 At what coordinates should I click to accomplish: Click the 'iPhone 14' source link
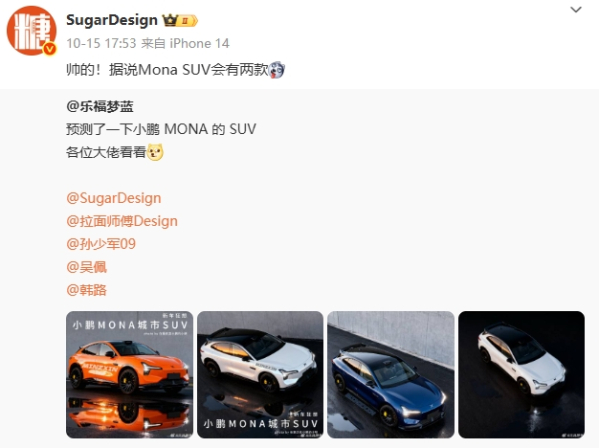coord(199,43)
